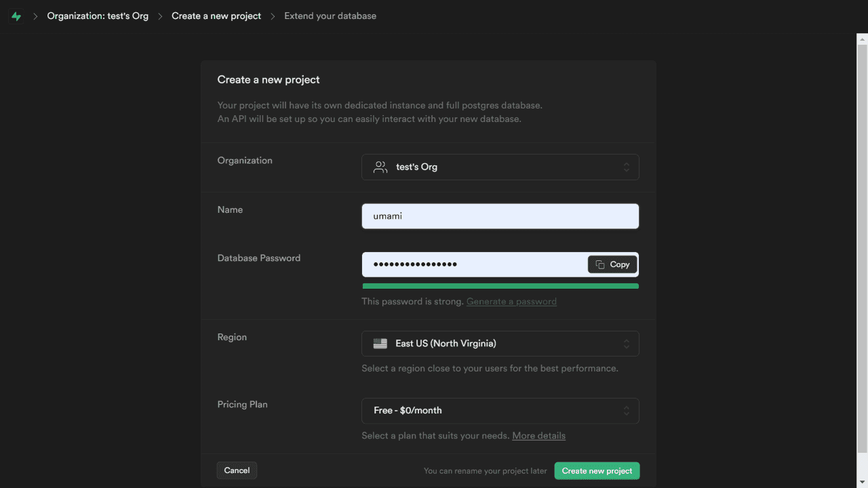
Task: Expand the Pricing Plan dropdown showing Free plan
Action: [x=500, y=410]
